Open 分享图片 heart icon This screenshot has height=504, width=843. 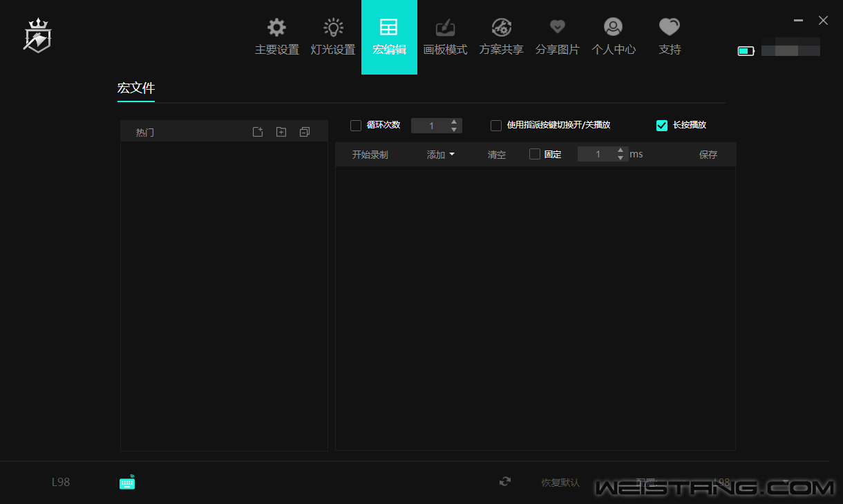[x=558, y=27]
